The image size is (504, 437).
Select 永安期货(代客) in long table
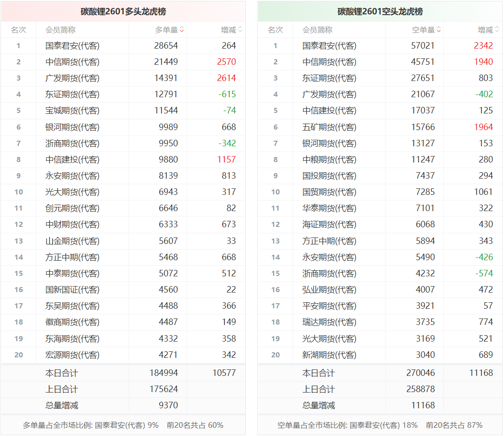pyautogui.click(x=72, y=175)
